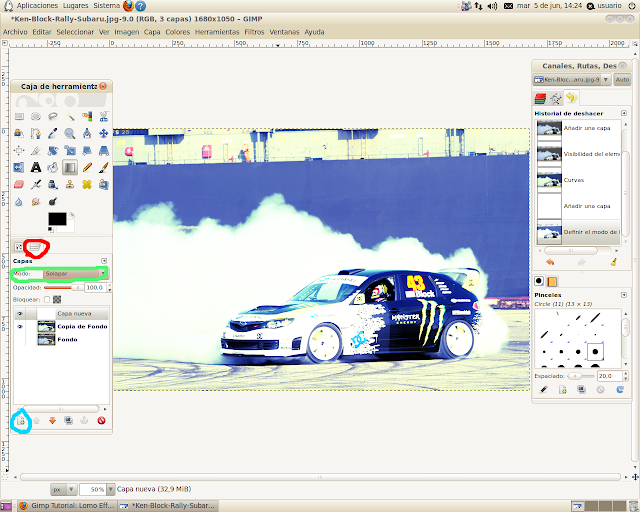Viewport: 640px width, 512px height.
Task: Open the Capa menu
Action: pos(152,32)
